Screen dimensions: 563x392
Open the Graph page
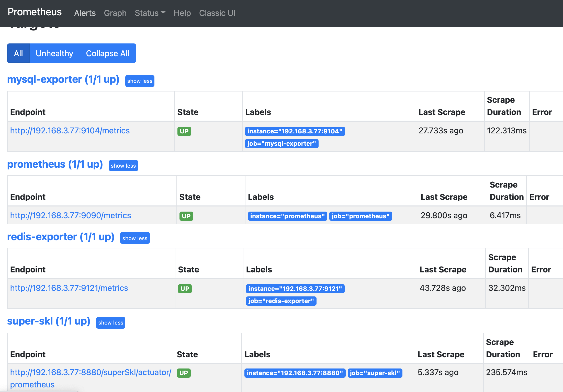pos(115,13)
